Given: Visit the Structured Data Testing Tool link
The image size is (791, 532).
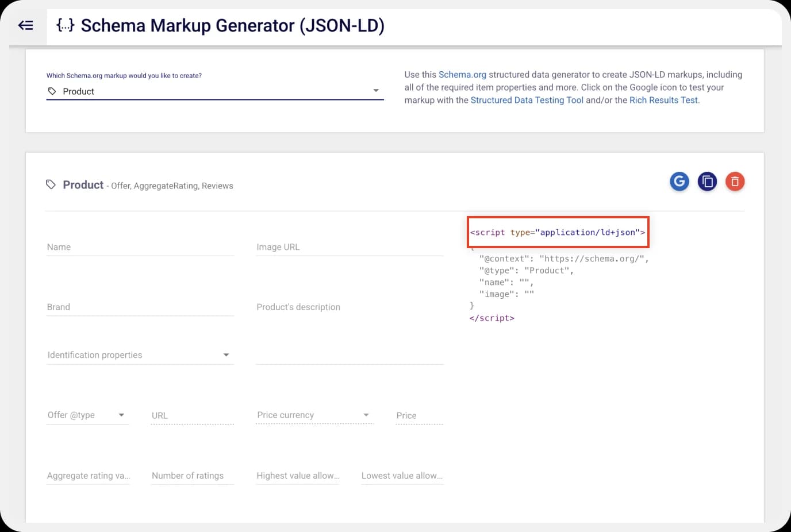Looking at the screenshot, I should click(527, 100).
